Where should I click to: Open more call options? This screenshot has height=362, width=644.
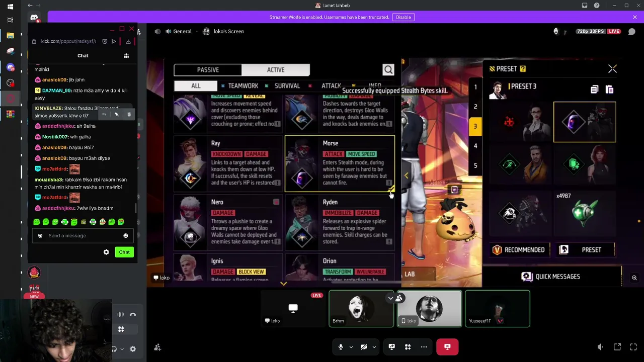click(424, 347)
